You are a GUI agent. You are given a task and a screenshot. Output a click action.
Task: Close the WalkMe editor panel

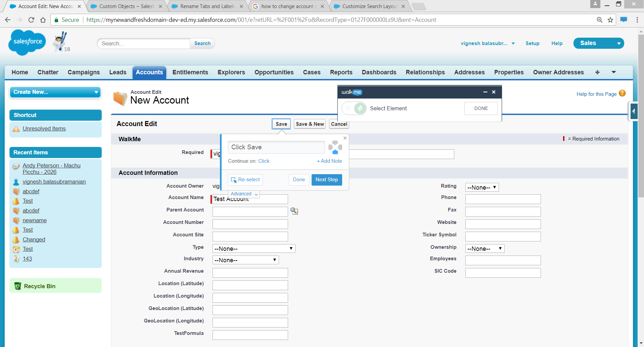tap(494, 92)
